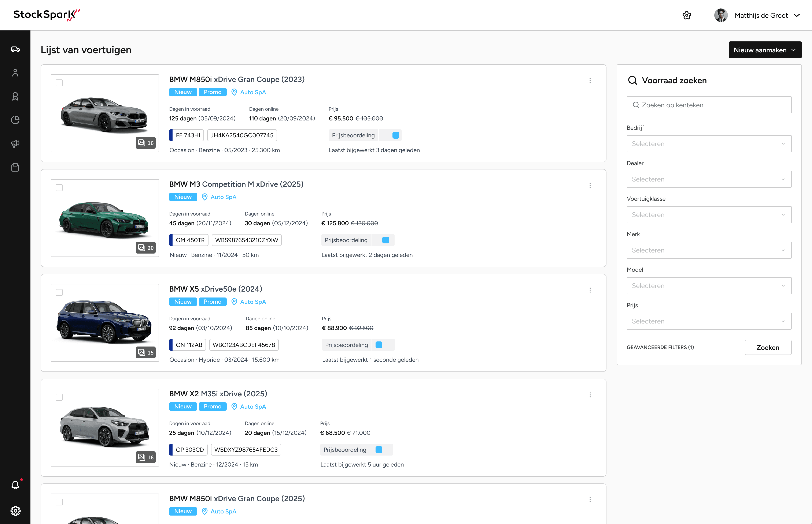Image resolution: width=812 pixels, height=524 pixels.
Task: Select checkbox for BMW M850i 2023
Action: (x=59, y=83)
